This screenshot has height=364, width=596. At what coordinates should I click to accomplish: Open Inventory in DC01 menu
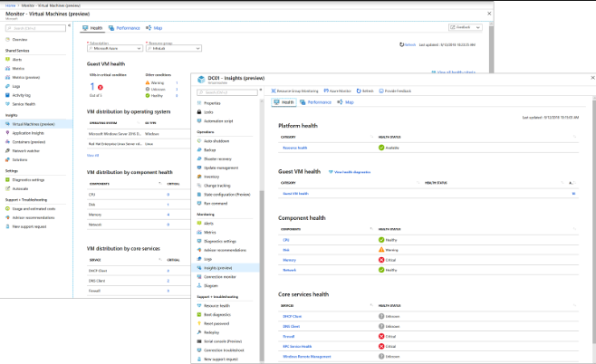pos(212,177)
